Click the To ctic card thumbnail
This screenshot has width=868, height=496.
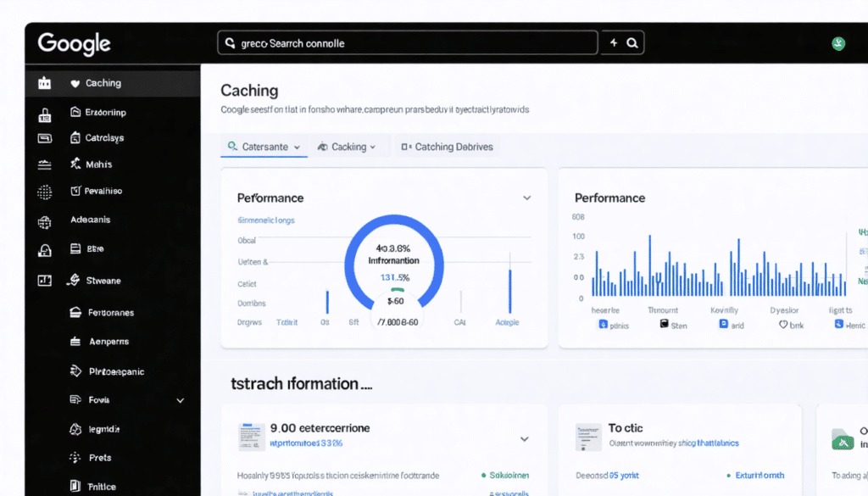(x=588, y=437)
